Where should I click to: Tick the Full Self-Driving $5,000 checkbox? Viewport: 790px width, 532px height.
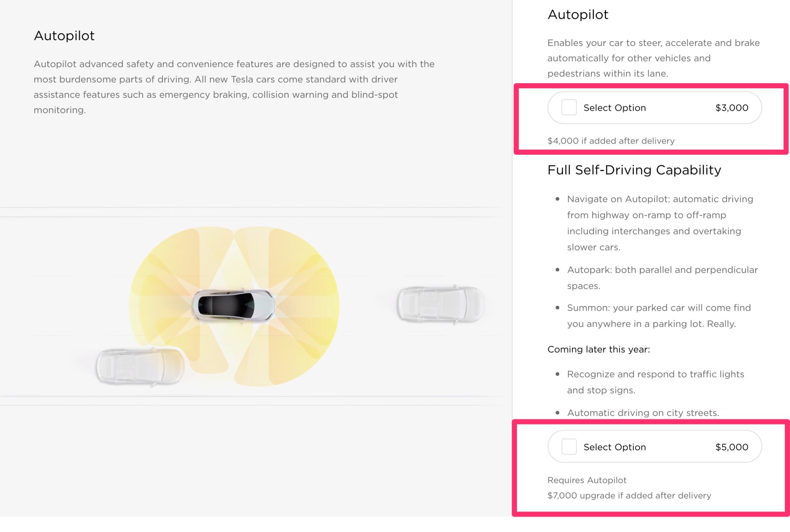click(569, 447)
